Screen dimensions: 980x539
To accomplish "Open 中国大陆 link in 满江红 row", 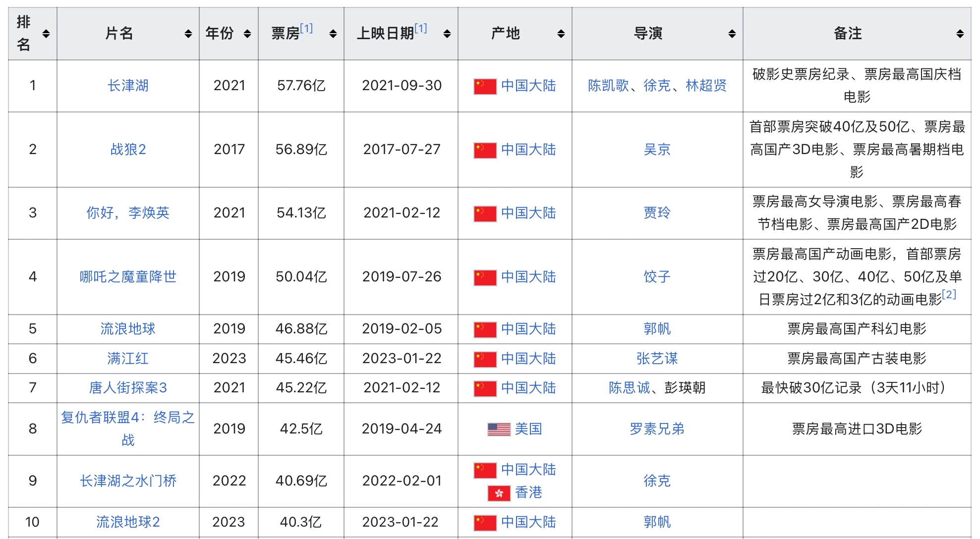I will pyautogui.click(x=528, y=358).
